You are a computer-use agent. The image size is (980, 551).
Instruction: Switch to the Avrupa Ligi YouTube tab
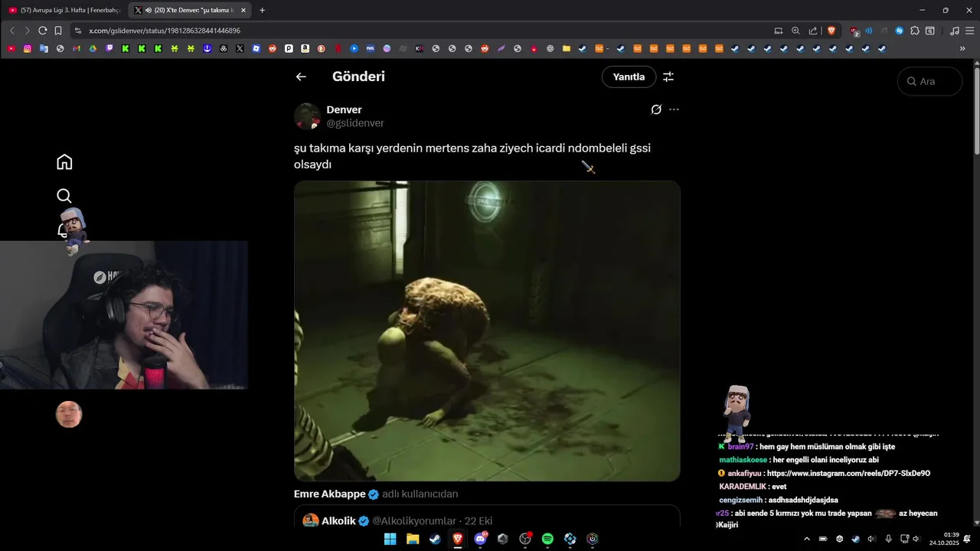pyautogui.click(x=65, y=10)
